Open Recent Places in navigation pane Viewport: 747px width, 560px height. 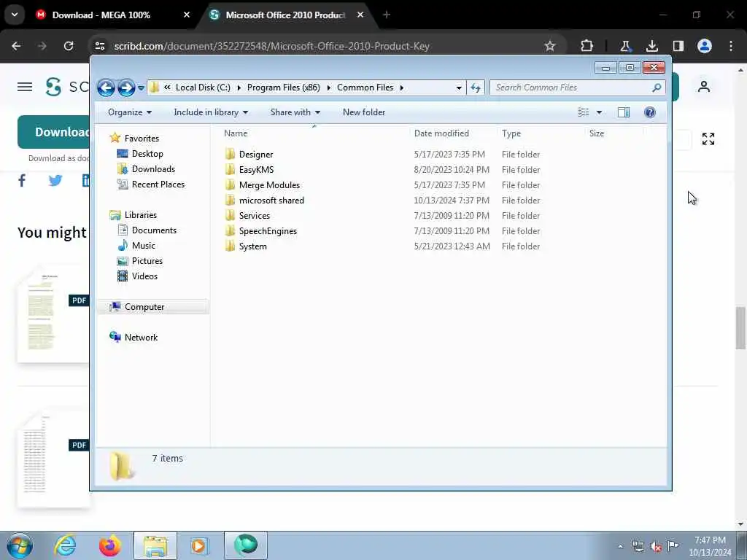[158, 184]
